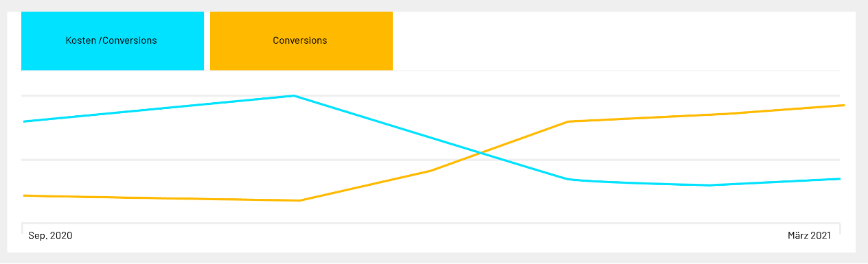
Task: Click the lowest point of the cyan line
Action: point(709,185)
